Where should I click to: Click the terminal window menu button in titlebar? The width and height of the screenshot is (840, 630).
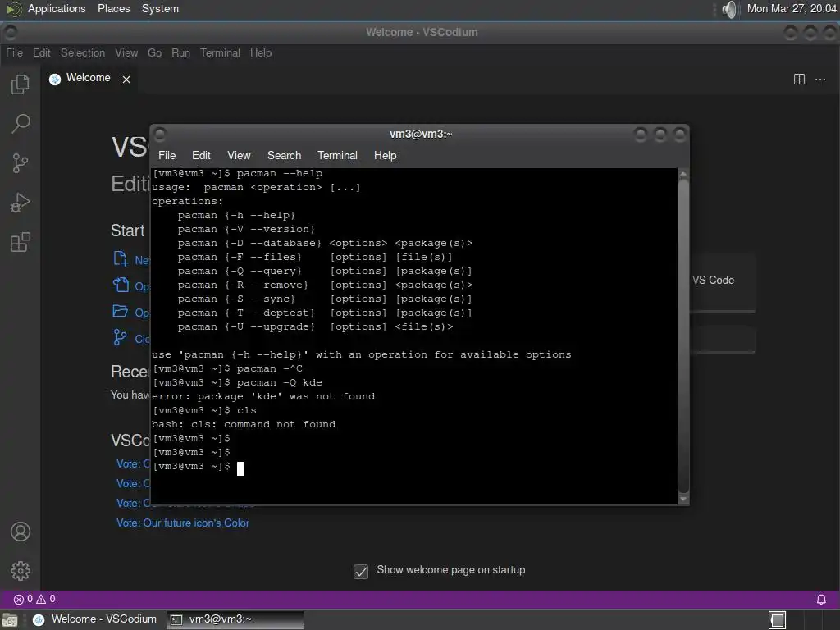click(160, 135)
